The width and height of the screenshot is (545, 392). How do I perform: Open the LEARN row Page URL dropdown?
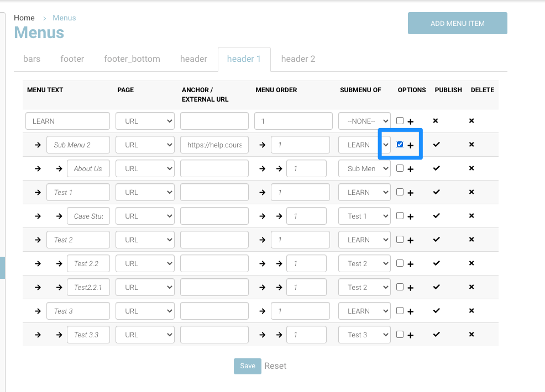click(x=145, y=121)
